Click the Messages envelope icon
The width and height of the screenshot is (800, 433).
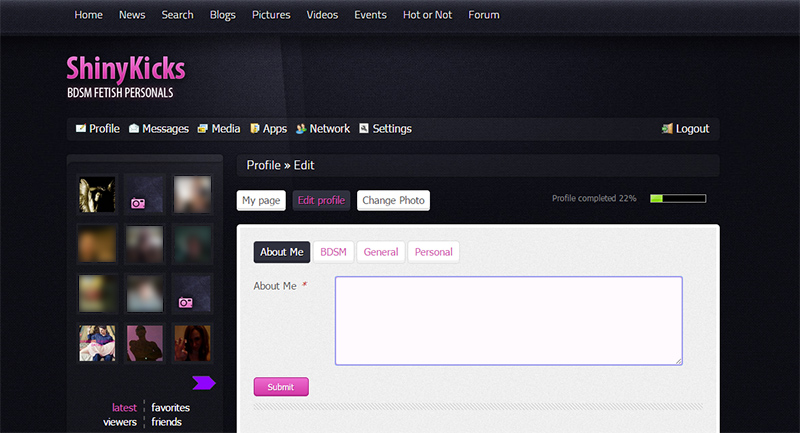[134, 129]
